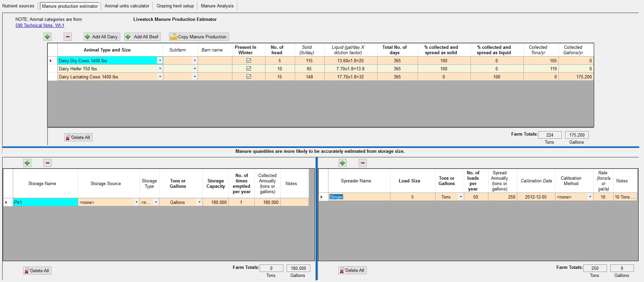Open Copy Manure Production
This screenshot has width=644, height=282.
[x=199, y=37]
